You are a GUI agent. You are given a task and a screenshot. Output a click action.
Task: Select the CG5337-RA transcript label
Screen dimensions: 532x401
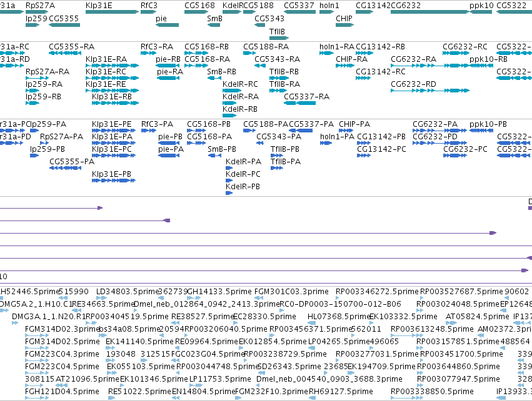(x=307, y=97)
